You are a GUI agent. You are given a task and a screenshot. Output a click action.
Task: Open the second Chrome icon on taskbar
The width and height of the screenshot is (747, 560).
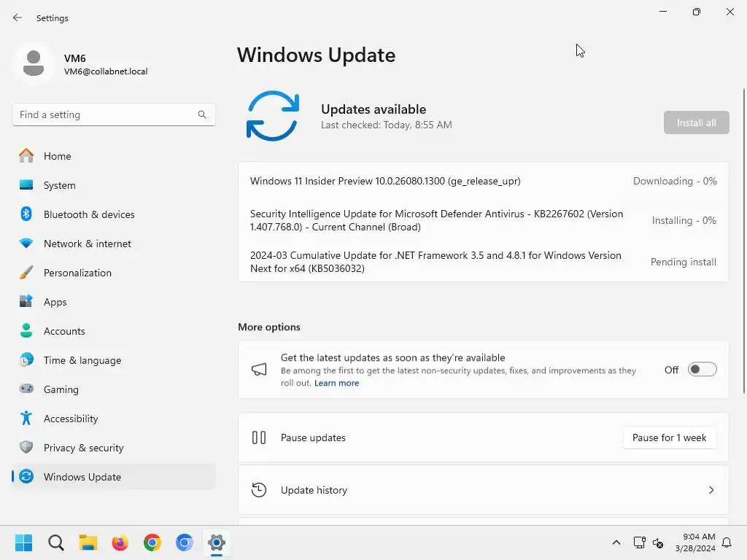coord(185,542)
